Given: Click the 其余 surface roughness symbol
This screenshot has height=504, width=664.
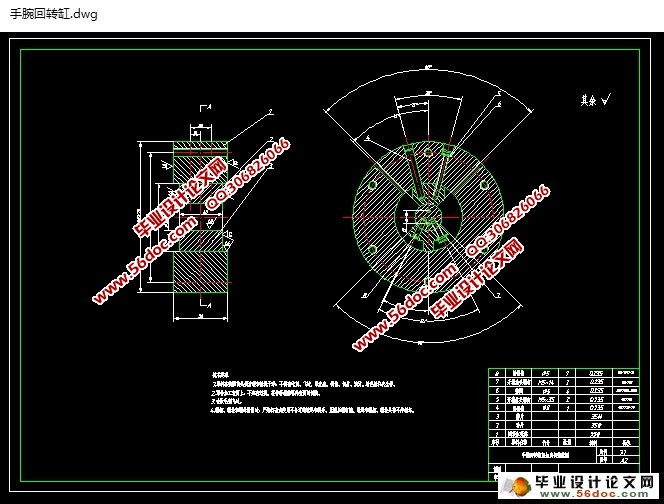Looking at the screenshot, I should coord(594,100).
